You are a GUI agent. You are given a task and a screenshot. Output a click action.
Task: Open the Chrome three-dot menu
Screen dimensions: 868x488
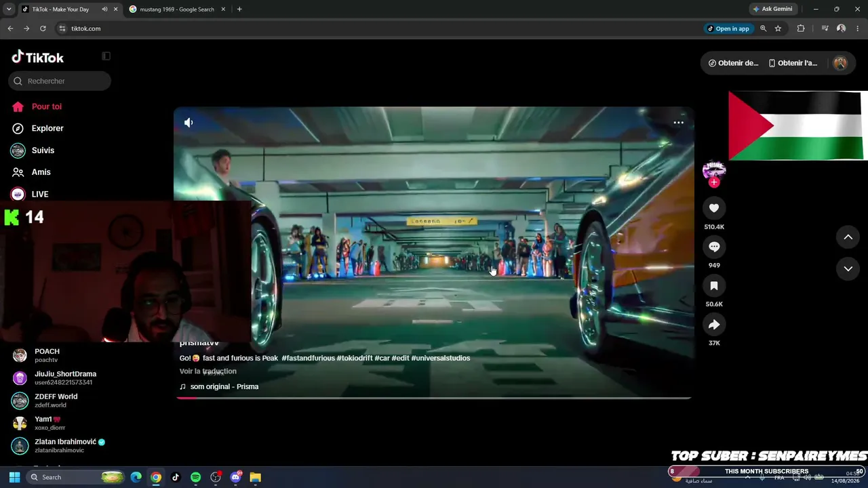click(857, 28)
